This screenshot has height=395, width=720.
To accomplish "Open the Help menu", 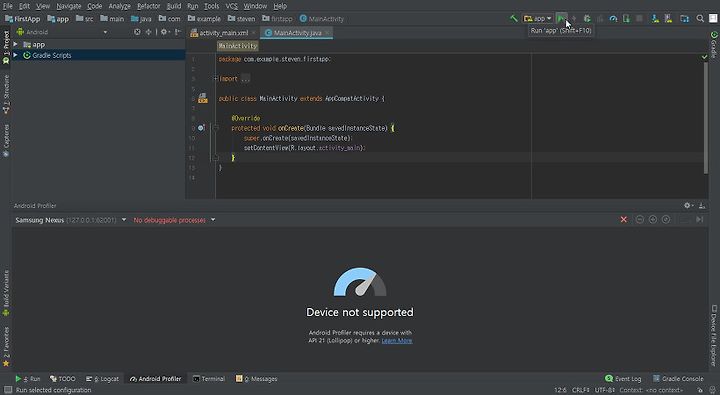I will [280, 6].
